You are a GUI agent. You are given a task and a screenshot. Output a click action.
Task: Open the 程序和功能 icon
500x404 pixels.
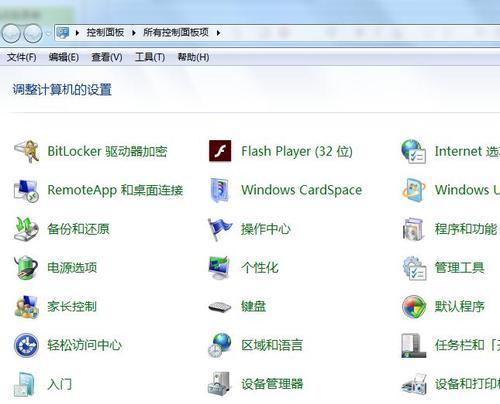point(413,229)
